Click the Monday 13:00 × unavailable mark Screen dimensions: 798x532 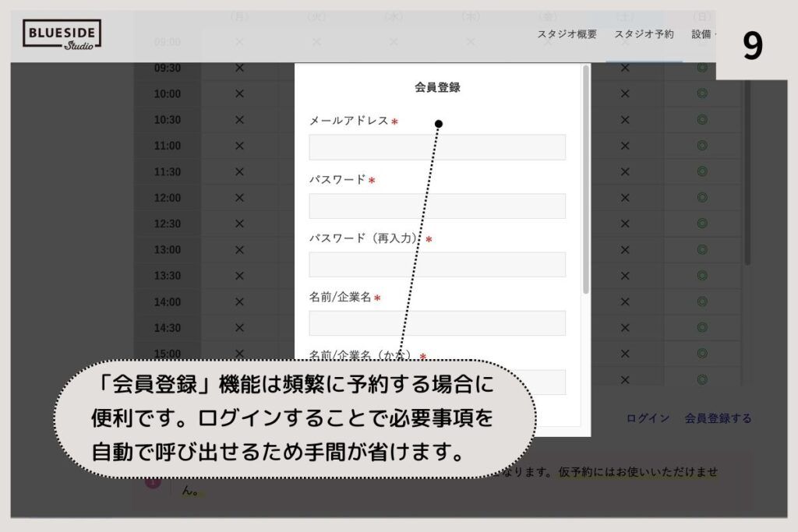click(240, 250)
